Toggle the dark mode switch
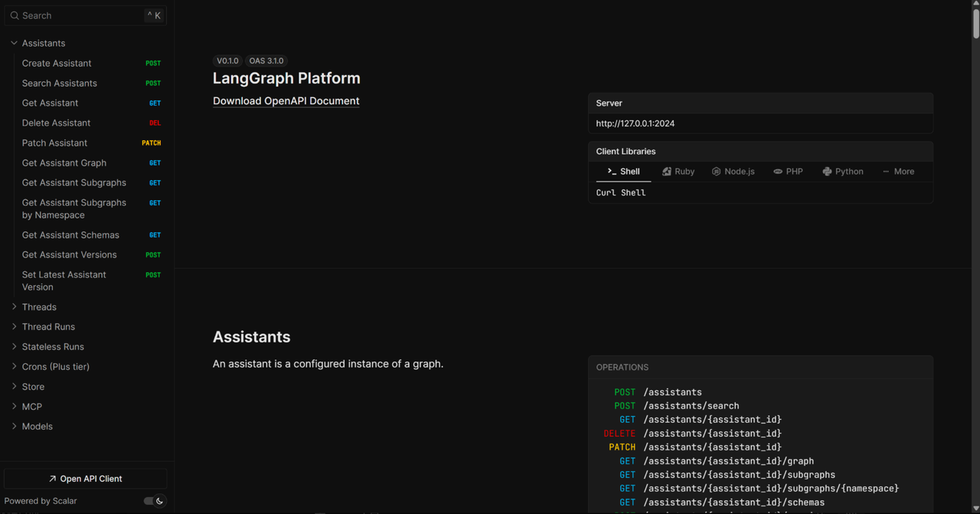 (x=155, y=501)
